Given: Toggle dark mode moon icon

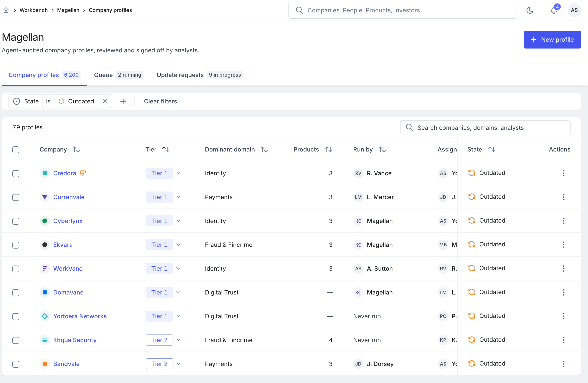Looking at the screenshot, I should pyautogui.click(x=530, y=10).
